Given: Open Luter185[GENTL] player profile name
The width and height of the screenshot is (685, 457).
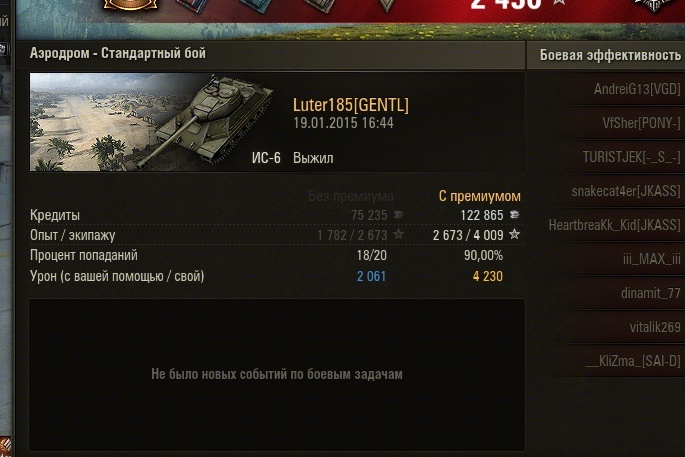Looking at the screenshot, I should click(x=351, y=105).
